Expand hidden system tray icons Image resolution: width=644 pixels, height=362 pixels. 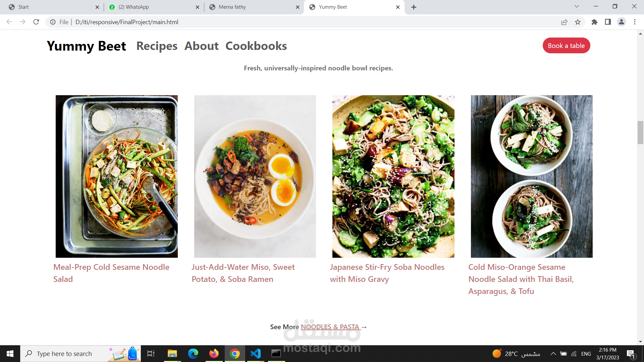click(553, 354)
